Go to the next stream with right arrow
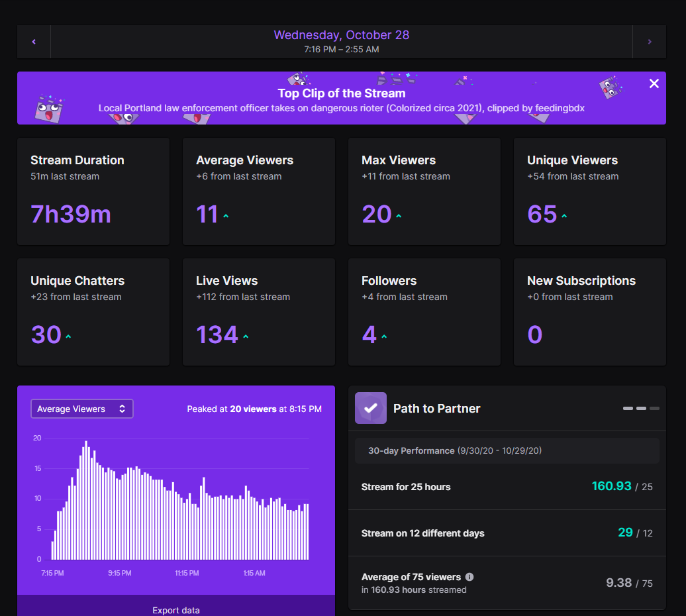 (649, 42)
